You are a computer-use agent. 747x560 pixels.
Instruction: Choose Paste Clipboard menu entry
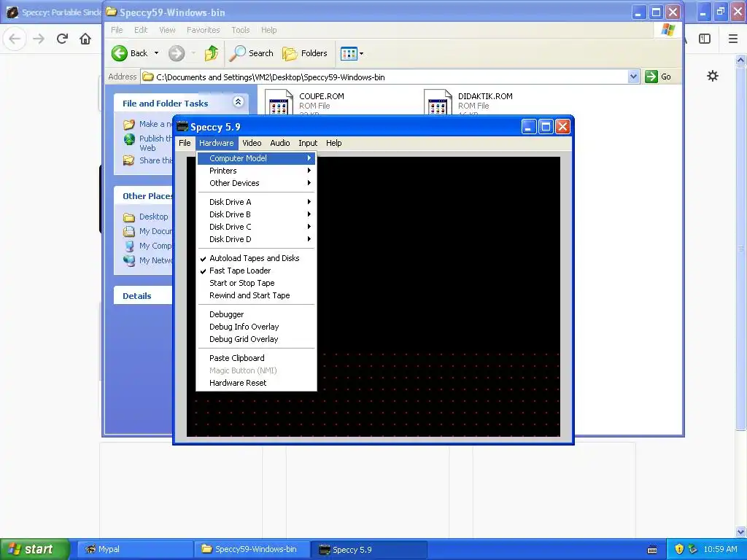256,358
